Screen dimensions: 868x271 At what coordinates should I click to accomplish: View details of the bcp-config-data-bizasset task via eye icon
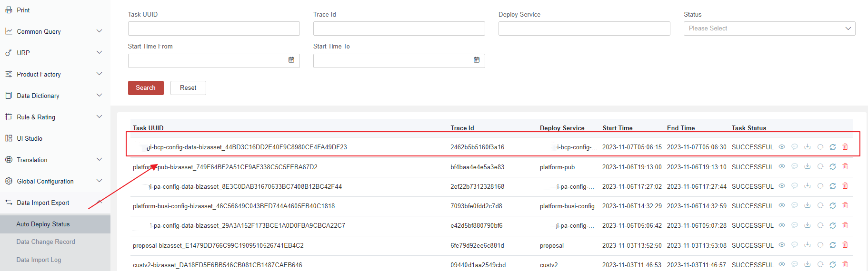(782, 147)
